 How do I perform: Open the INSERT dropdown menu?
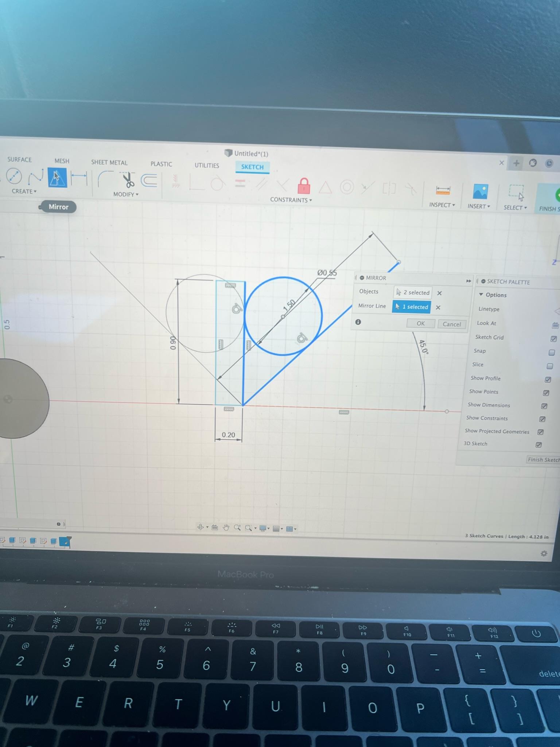pyautogui.click(x=479, y=206)
